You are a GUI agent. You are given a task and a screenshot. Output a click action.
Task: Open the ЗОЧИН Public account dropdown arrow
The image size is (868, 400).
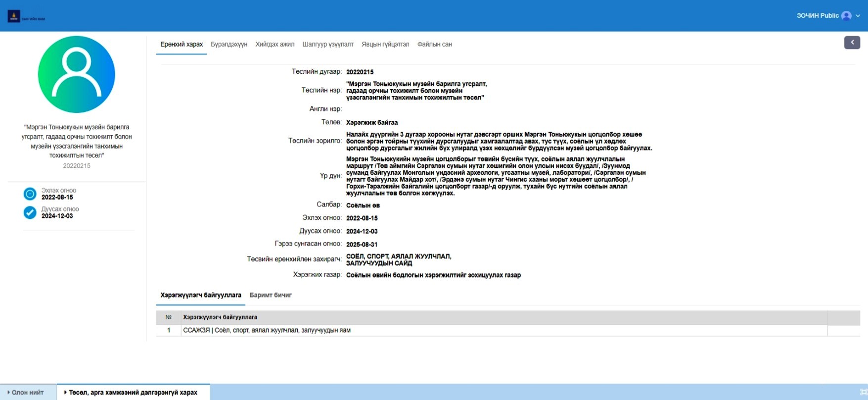(858, 16)
